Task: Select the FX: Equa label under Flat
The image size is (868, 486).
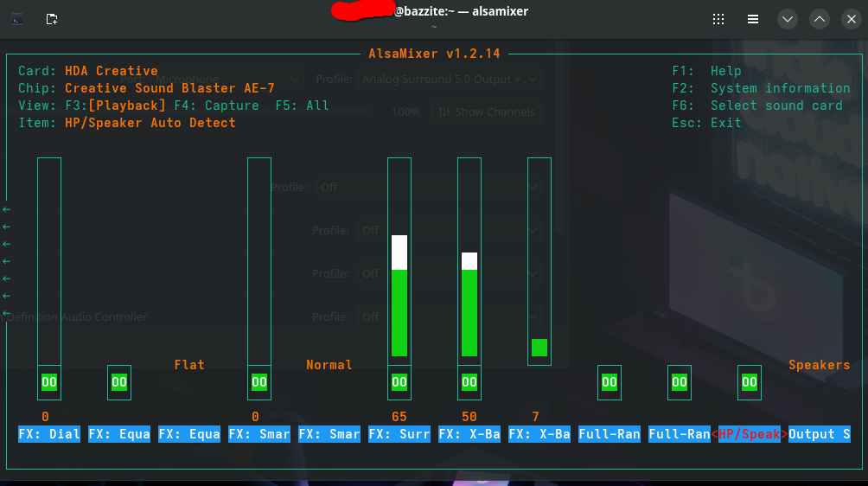Action: click(x=189, y=434)
